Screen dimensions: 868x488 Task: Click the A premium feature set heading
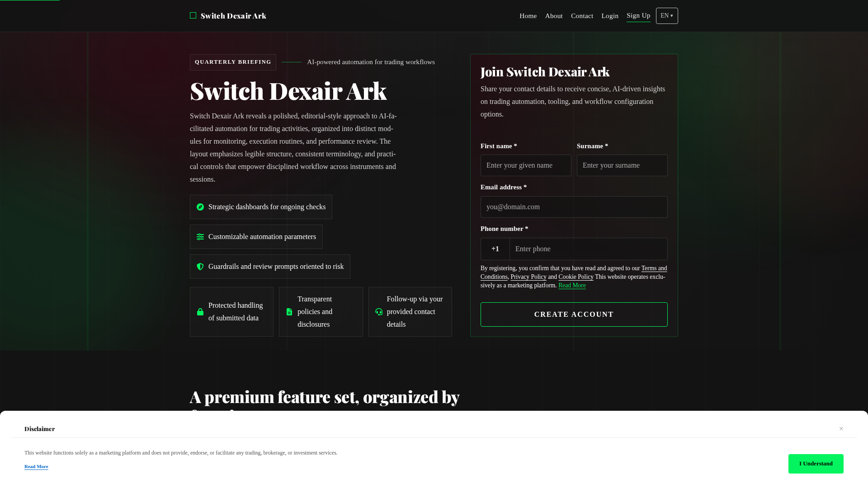(x=325, y=398)
